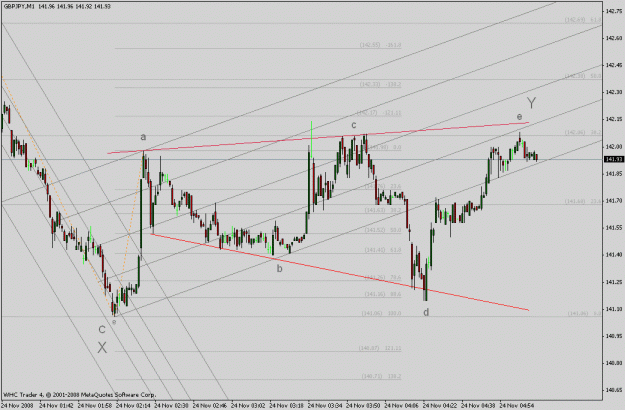Screen dimensions: 625x410
Task: Click the 141.25 price axis label
Action: pos(613,282)
